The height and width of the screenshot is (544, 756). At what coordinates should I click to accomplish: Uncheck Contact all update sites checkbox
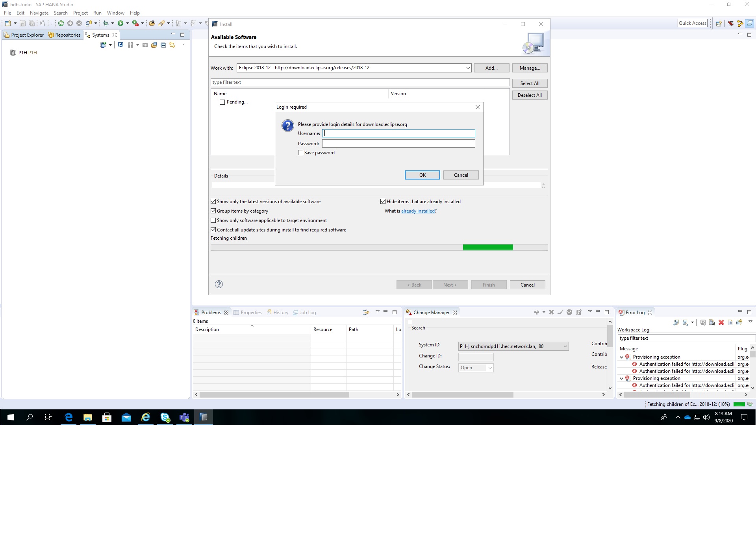coord(213,229)
